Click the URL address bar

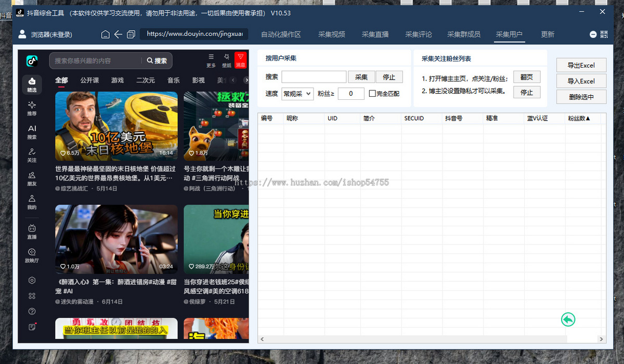[194, 34]
